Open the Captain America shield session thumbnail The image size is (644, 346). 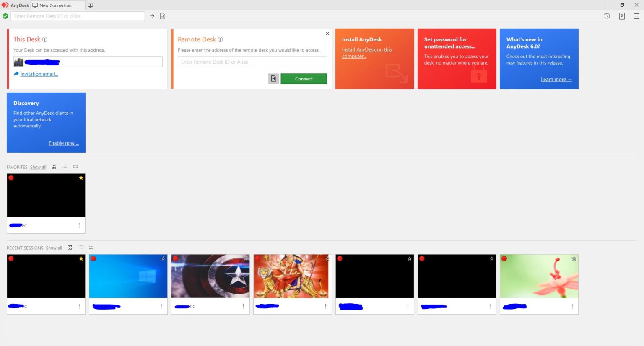pos(210,276)
